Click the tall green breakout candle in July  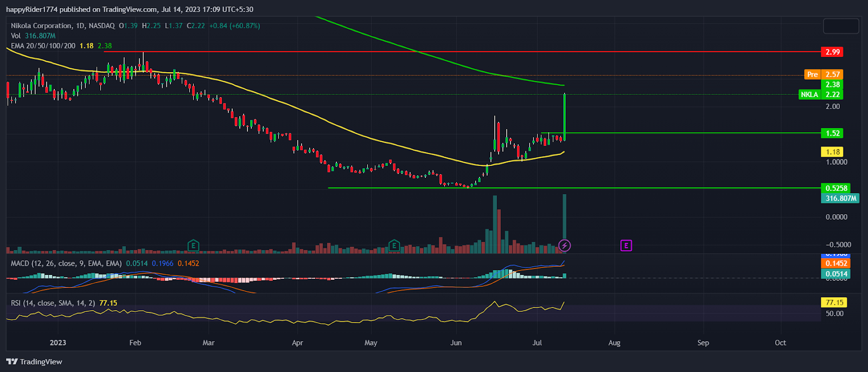tap(565, 117)
